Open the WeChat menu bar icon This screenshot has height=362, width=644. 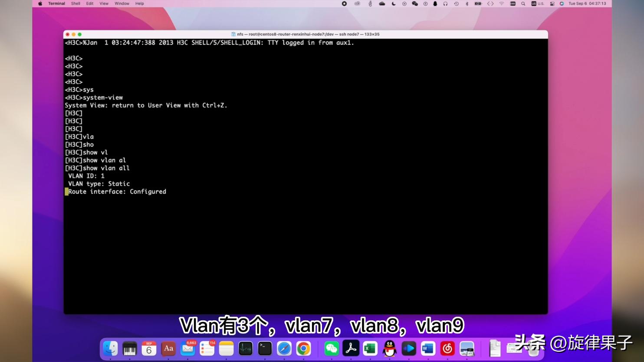pyautogui.click(x=415, y=3)
